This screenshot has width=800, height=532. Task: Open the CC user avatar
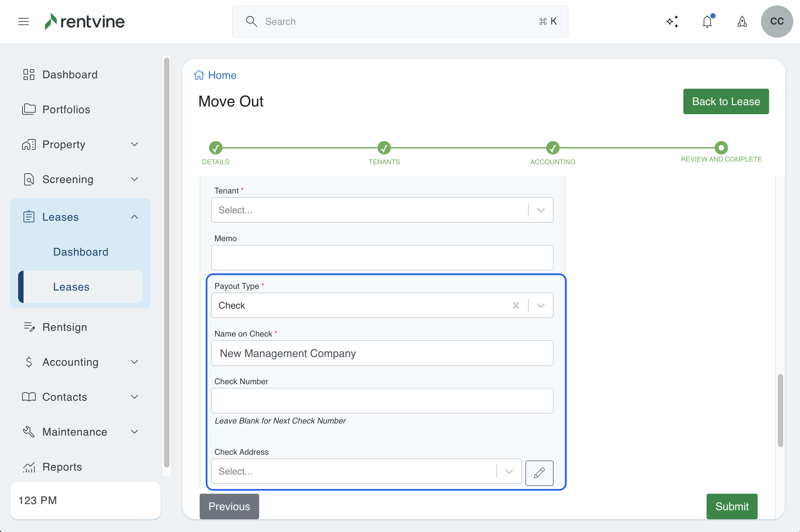[x=776, y=21]
